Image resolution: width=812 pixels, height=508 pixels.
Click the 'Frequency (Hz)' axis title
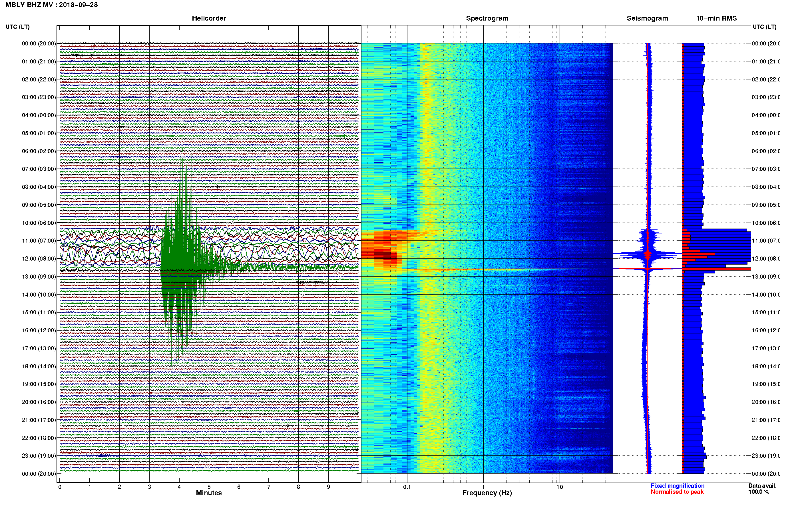[487, 493]
